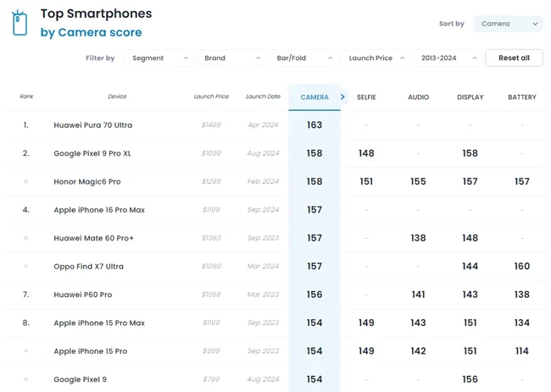Screen dimensions: 551x392
Task: Click the smartphone logo icon
Action: 19,23
